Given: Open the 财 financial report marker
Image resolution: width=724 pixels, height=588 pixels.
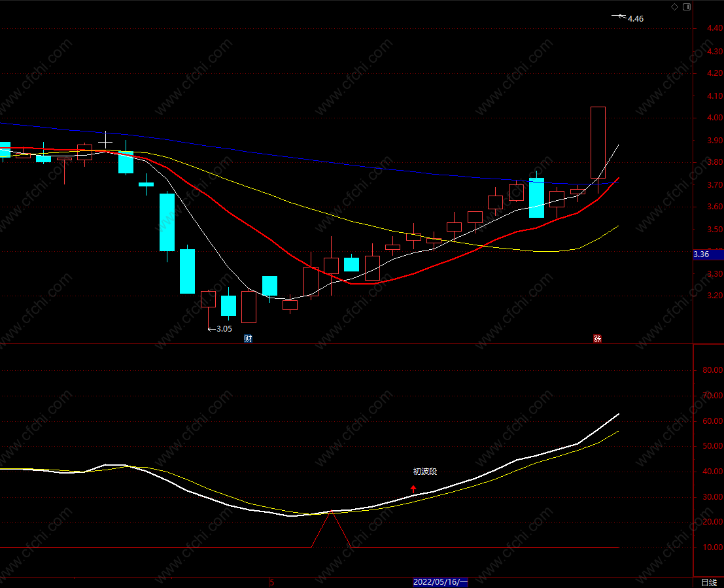Looking at the screenshot, I should pos(248,339).
